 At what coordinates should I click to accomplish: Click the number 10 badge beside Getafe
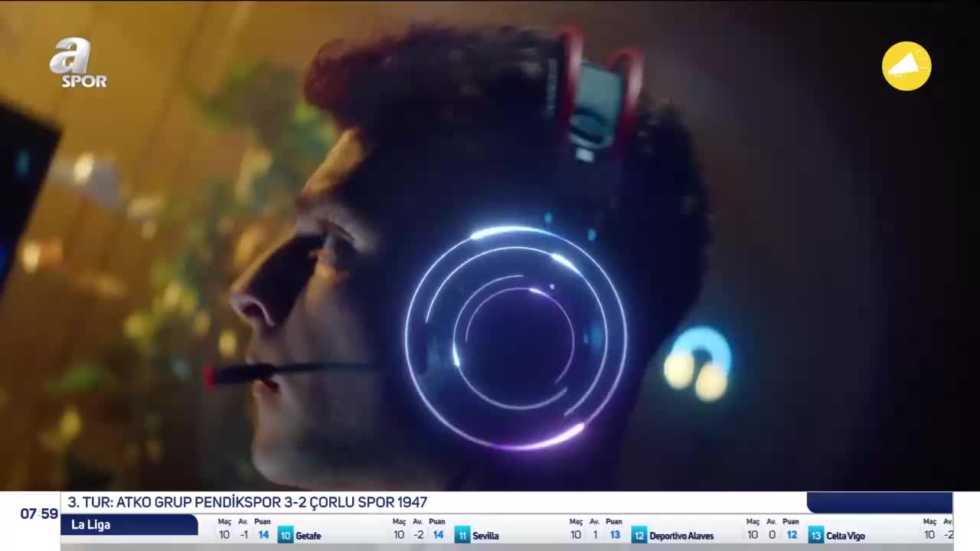point(285,535)
